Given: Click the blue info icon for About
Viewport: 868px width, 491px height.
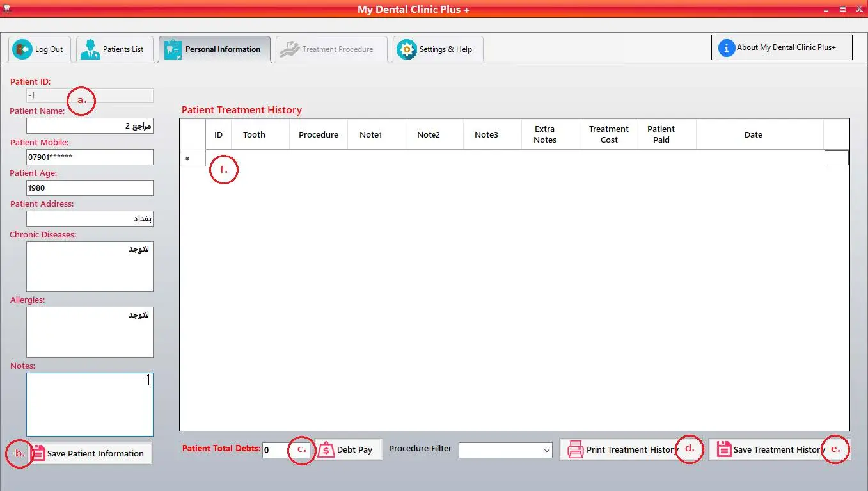Looking at the screenshot, I should point(726,47).
